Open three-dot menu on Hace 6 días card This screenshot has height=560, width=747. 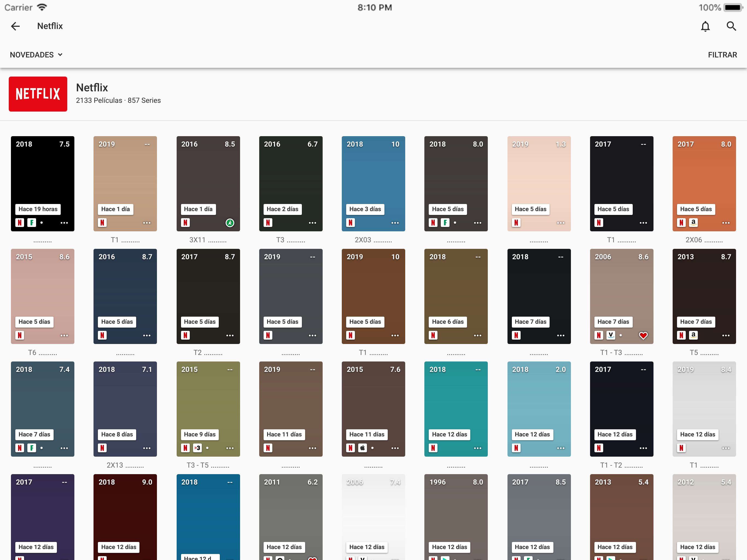click(477, 336)
